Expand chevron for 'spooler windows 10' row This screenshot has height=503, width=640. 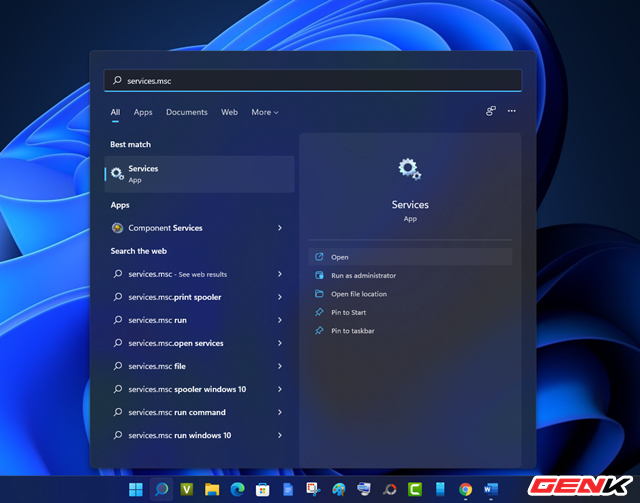pyautogui.click(x=280, y=389)
